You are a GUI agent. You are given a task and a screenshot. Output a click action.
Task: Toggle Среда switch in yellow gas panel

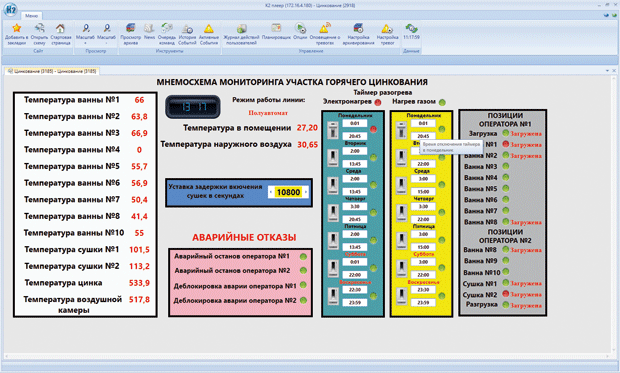point(401,185)
